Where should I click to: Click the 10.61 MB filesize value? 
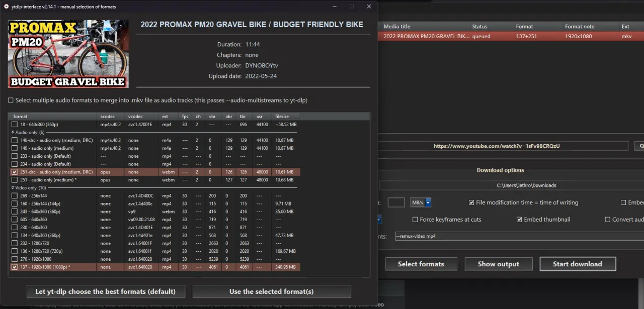point(284,172)
